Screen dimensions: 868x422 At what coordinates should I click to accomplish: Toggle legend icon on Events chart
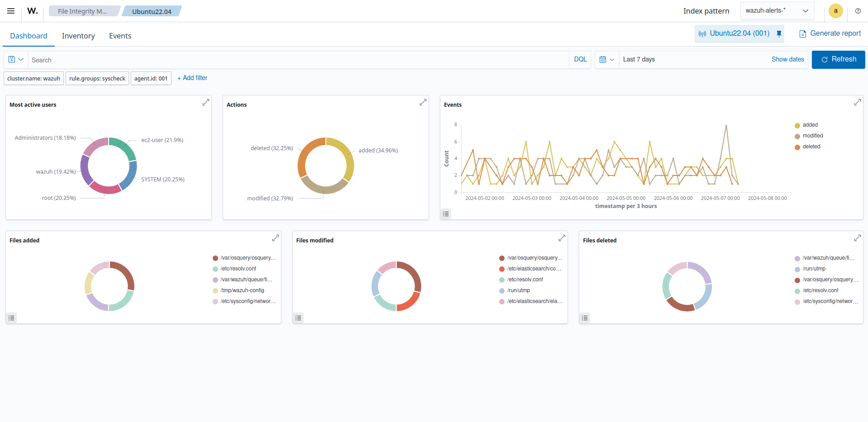[x=446, y=214]
